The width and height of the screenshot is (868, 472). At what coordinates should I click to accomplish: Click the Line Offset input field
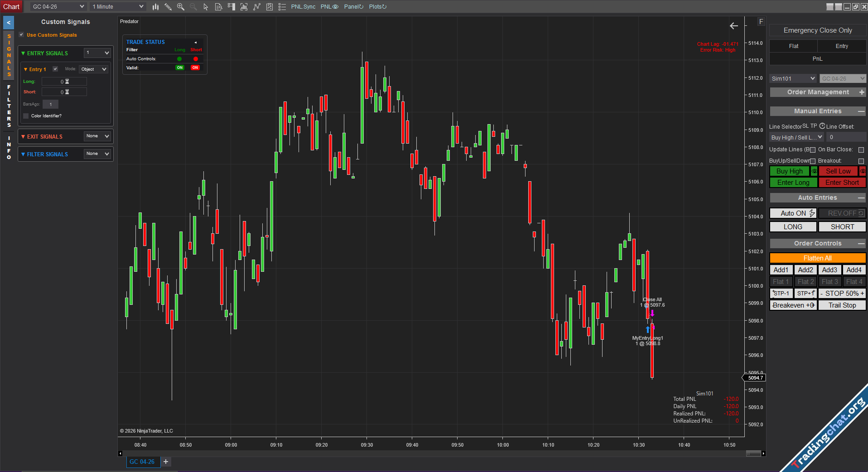click(845, 137)
